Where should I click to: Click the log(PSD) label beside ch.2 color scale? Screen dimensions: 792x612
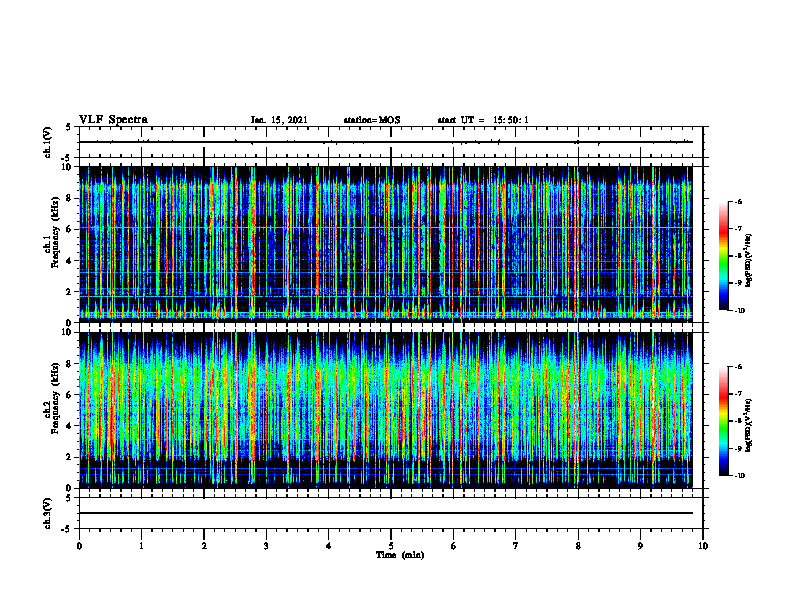pyautogui.click(x=749, y=424)
